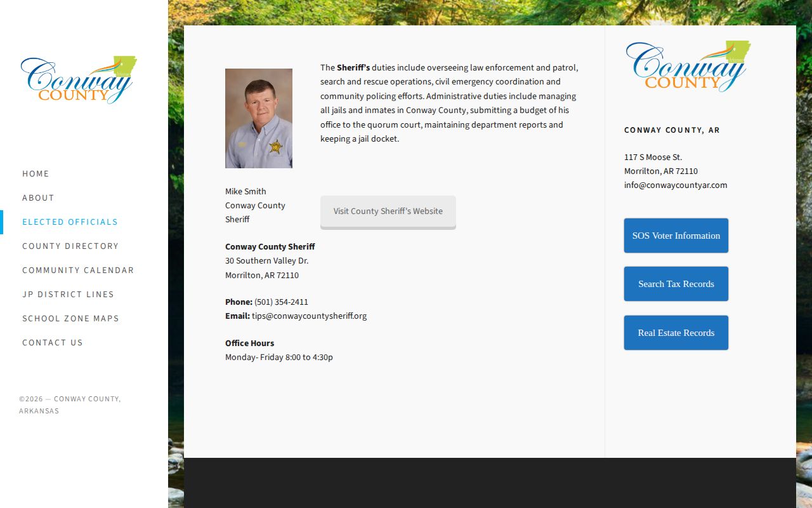
Task: View JP District Lines
Action: [x=68, y=294]
